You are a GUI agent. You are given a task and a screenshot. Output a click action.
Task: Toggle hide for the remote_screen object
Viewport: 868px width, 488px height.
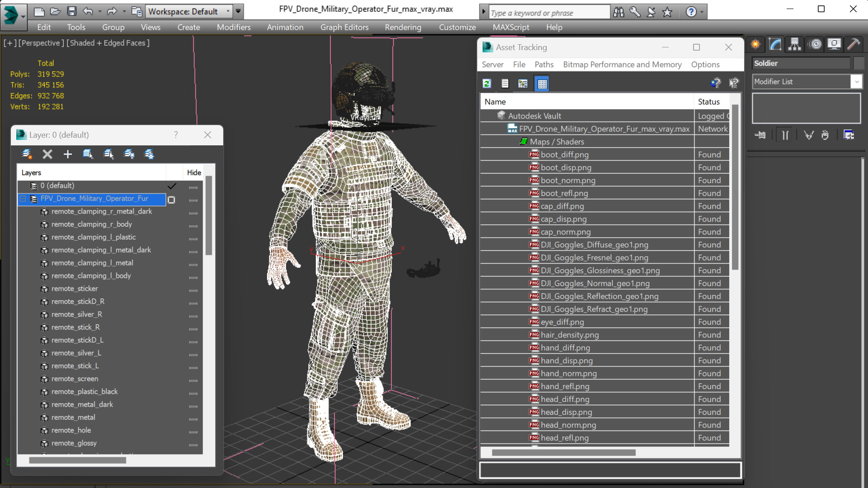pyautogui.click(x=193, y=379)
